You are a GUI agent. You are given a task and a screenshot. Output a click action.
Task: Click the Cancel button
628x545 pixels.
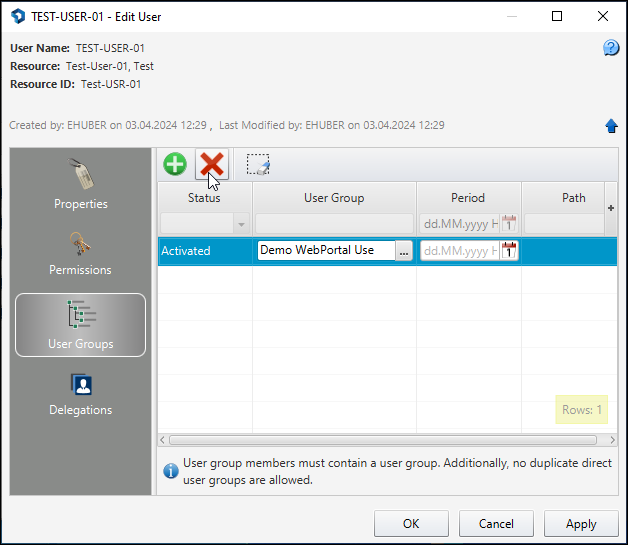point(496,523)
